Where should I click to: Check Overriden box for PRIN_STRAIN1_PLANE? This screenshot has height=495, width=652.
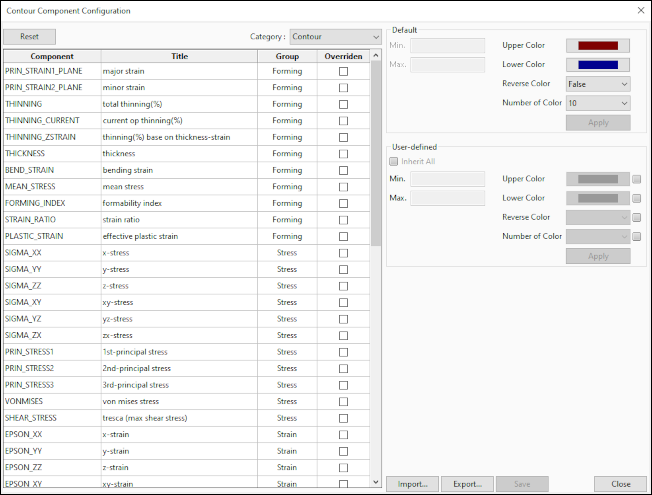click(x=343, y=72)
